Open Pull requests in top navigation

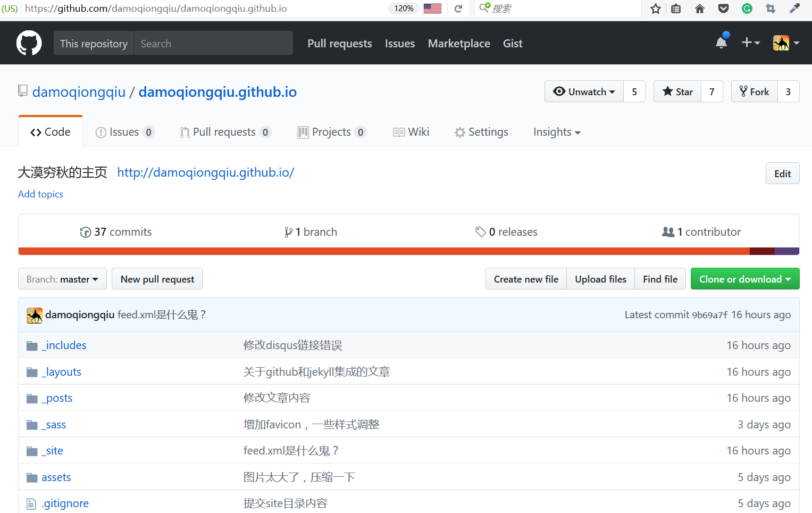coord(339,44)
